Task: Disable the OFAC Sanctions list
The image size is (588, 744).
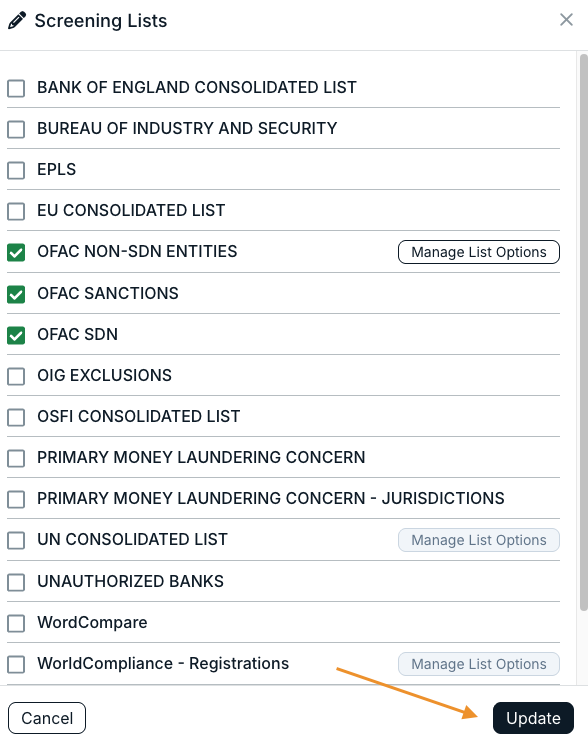Action: [x=16, y=294]
